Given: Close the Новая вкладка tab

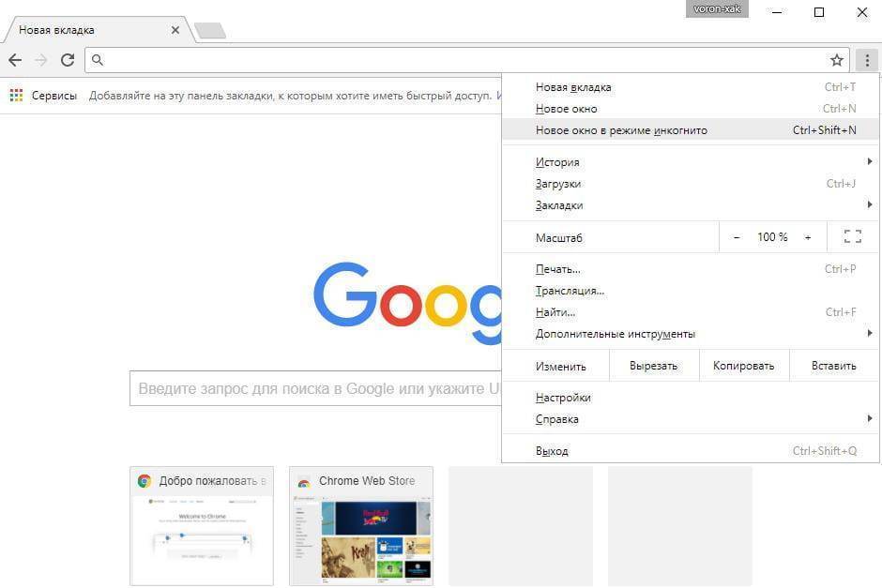Looking at the screenshot, I should (175, 30).
